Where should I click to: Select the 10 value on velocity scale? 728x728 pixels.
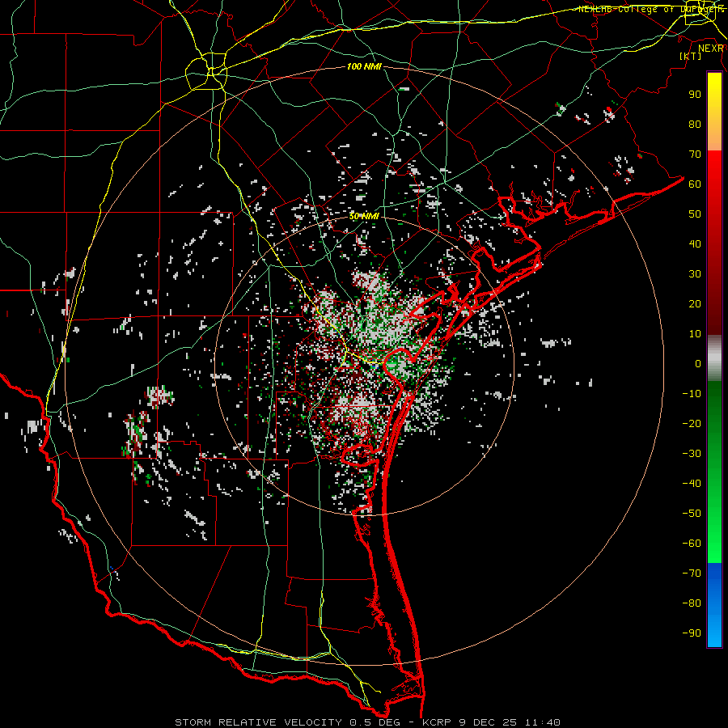tap(695, 334)
